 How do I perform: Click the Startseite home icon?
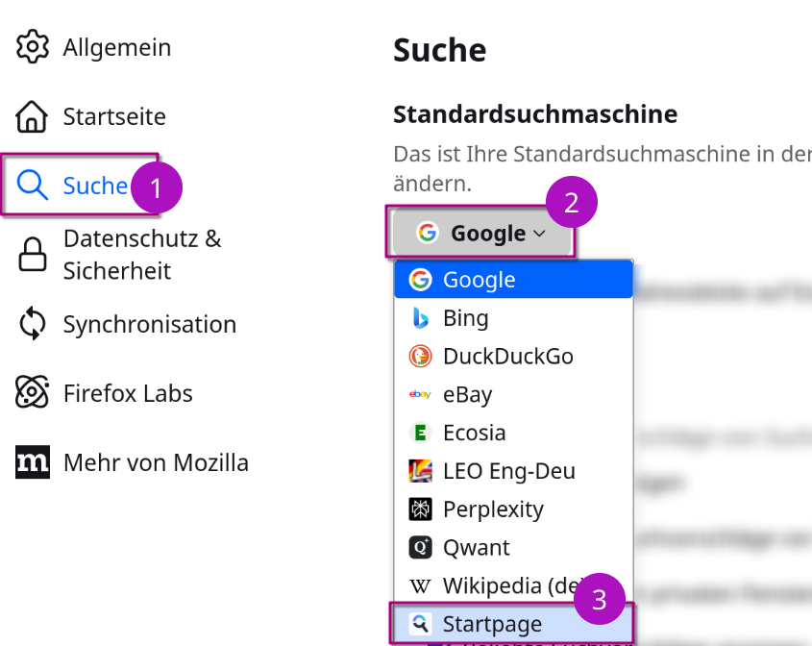[x=32, y=115]
